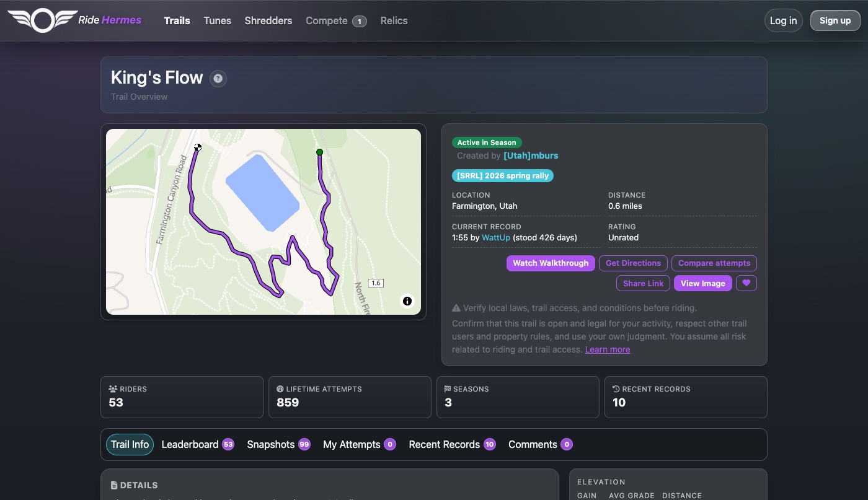Click the lifetime attempts globe icon
The width and height of the screenshot is (868, 500).
280,389
